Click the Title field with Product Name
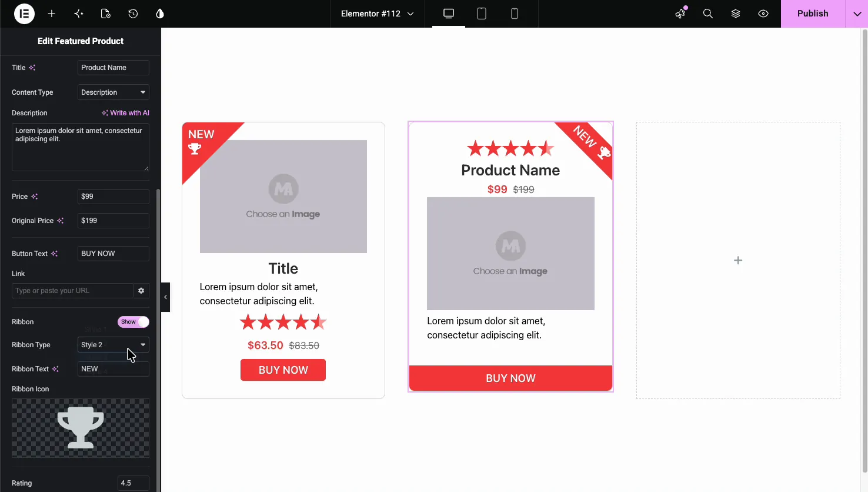The width and height of the screenshot is (868, 492). click(x=113, y=68)
